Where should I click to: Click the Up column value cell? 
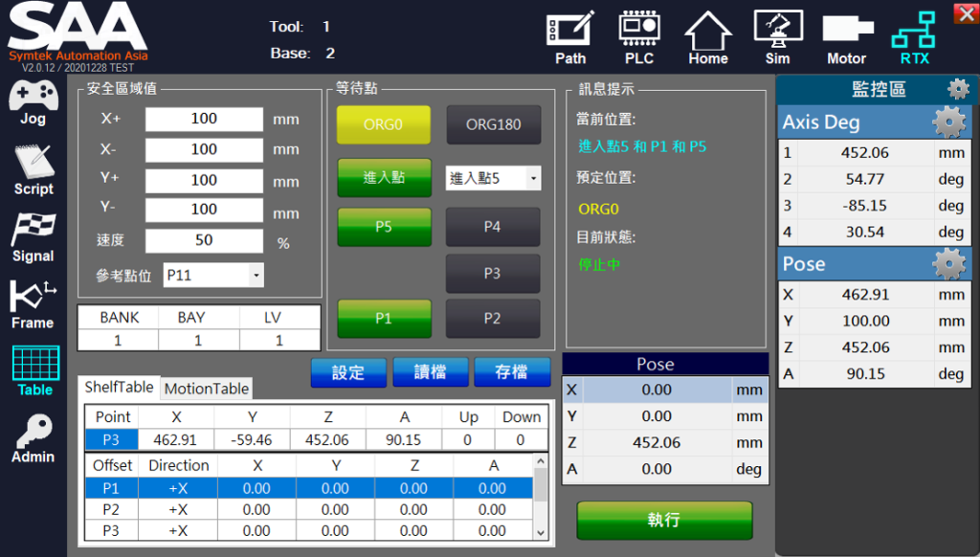(x=467, y=440)
